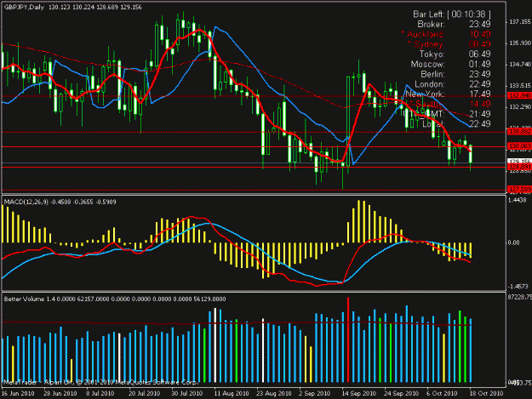Select the white current price tag 129.156

[519, 161]
